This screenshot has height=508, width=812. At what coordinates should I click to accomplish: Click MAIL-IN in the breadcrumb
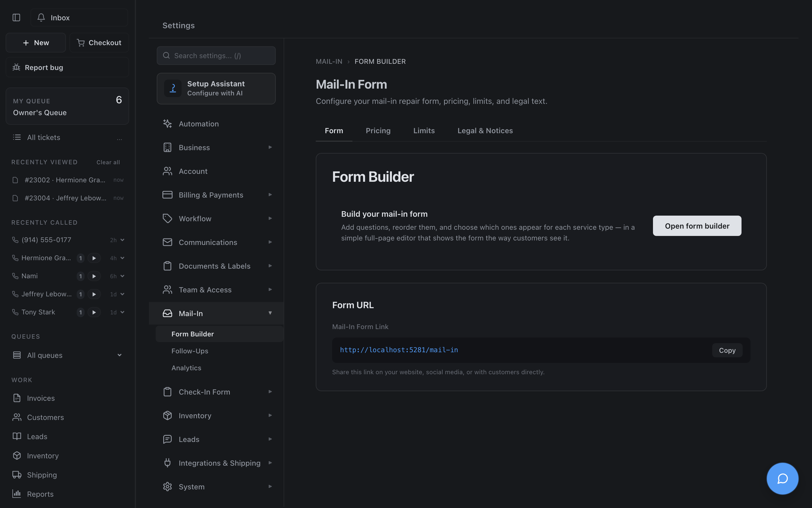click(x=329, y=62)
